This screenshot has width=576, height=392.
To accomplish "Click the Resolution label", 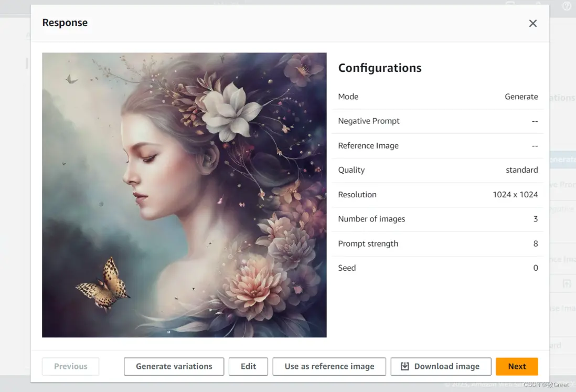I will point(357,195).
